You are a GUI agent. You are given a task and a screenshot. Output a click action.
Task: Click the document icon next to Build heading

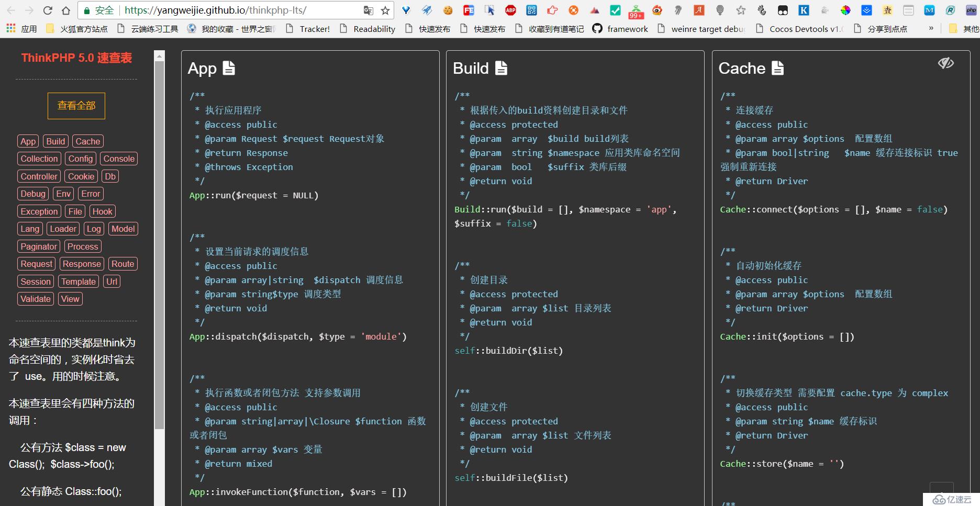[501, 68]
